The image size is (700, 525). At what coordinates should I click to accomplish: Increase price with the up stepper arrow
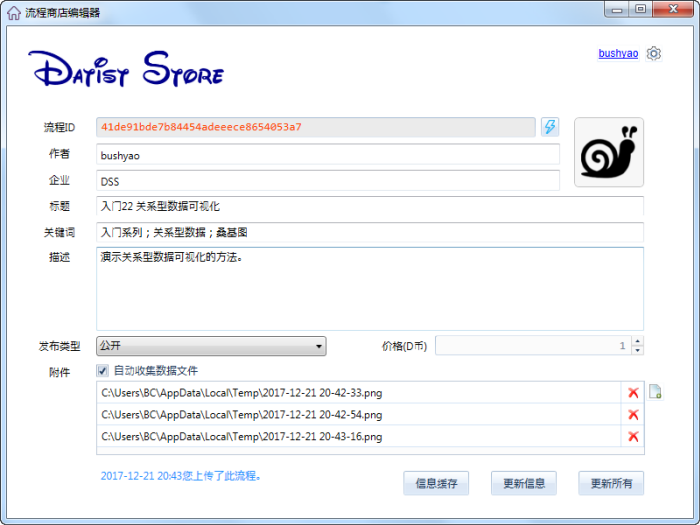(638, 341)
